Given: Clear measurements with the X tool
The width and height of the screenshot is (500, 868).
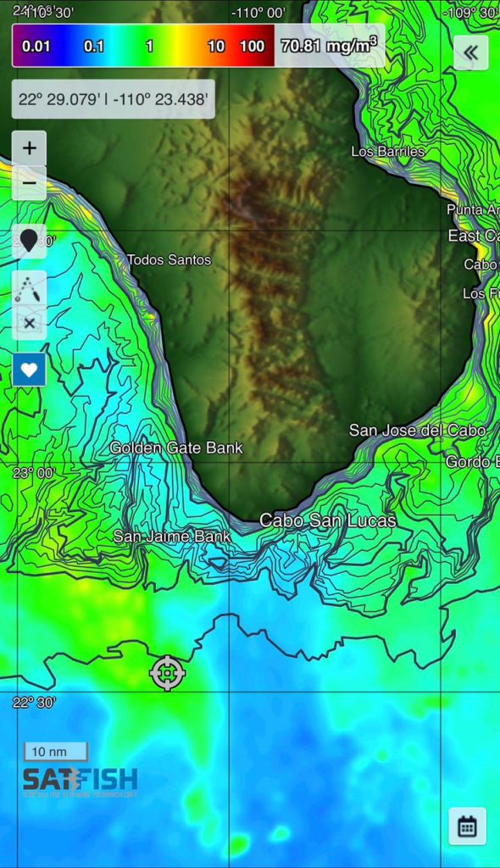Looking at the screenshot, I should (29, 323).
